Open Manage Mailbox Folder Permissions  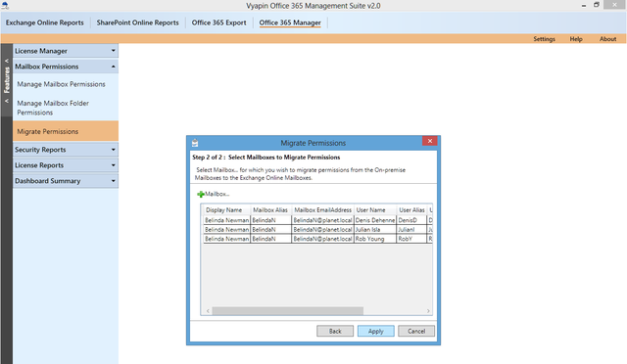pyautogui.click(x=53, y=108)
